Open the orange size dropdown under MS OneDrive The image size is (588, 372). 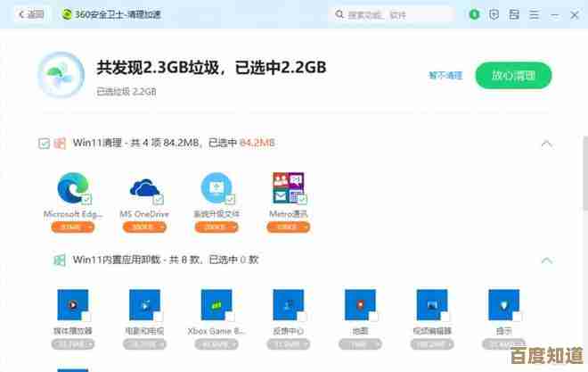click(144, 227)
